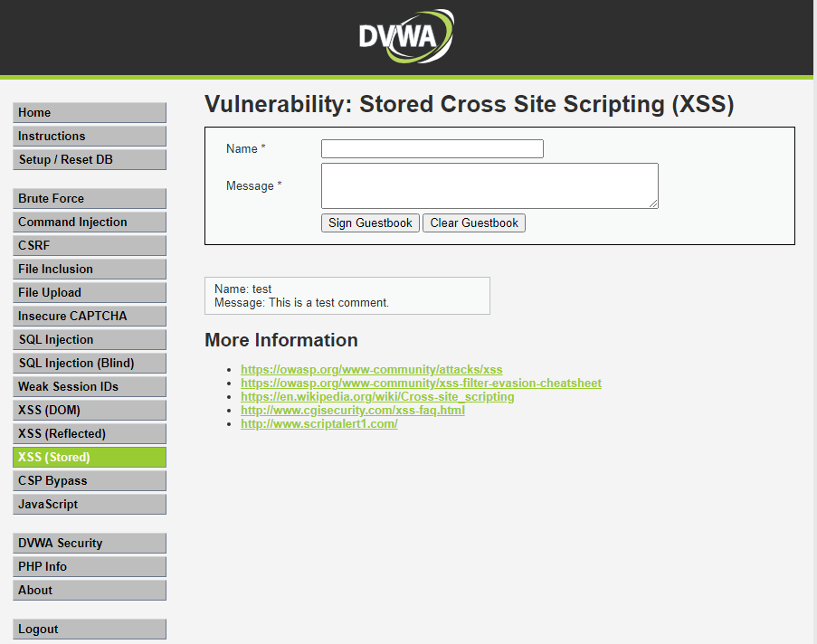Go to the JavaScript module
Image resolution: width=817 pixels, height=644 pixels.
[x=90, y=504]
